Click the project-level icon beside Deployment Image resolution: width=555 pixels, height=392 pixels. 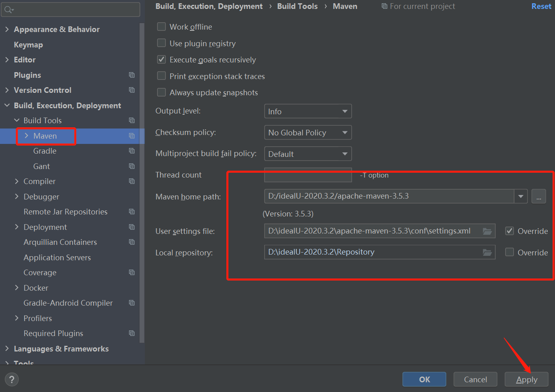click(x=132, y=227)
